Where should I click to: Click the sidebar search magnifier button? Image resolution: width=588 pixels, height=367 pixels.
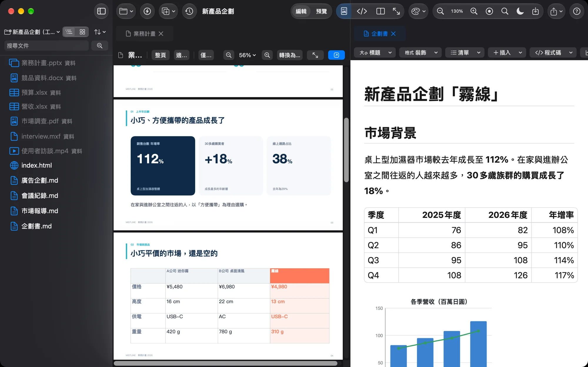tap(100, 46)
